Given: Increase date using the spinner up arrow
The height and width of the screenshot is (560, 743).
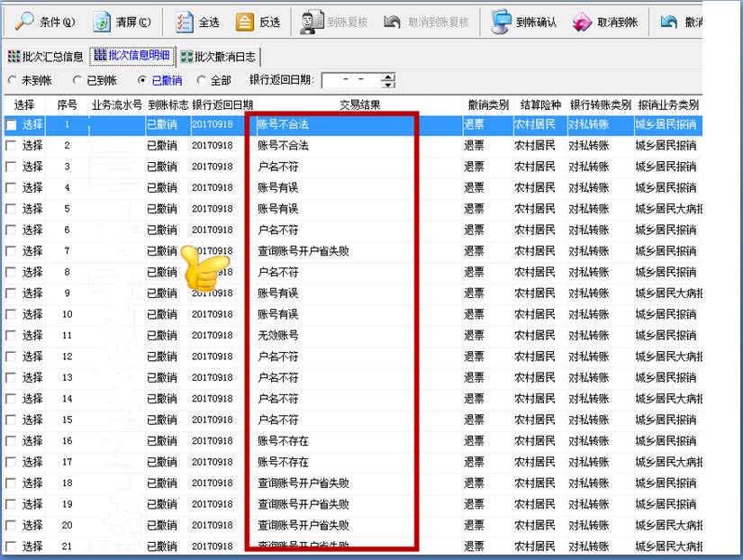Looking at the screenshot, I should [388, 77].
